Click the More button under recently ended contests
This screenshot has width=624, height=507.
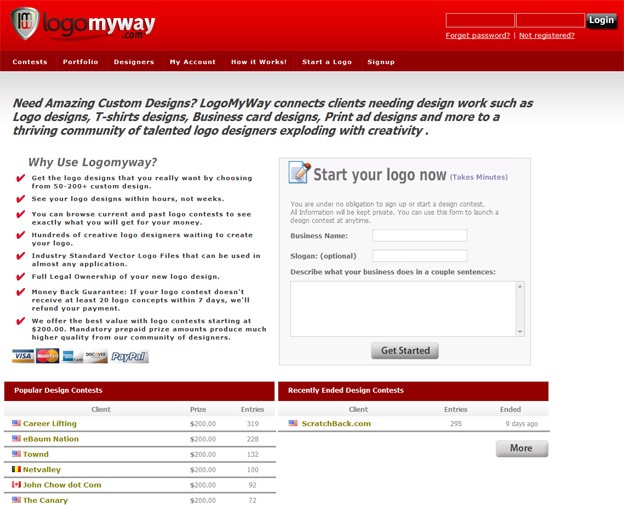[x=522, y=448]
